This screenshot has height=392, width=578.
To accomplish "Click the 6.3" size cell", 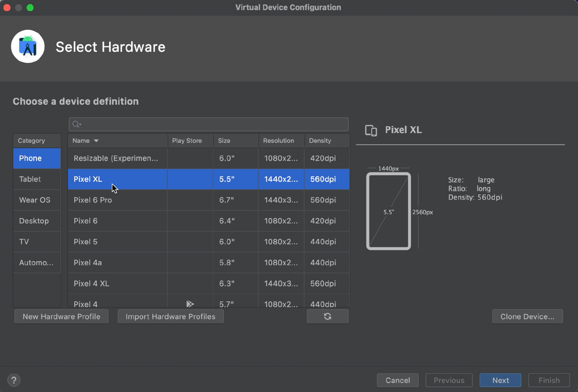I will click(236, 283).
